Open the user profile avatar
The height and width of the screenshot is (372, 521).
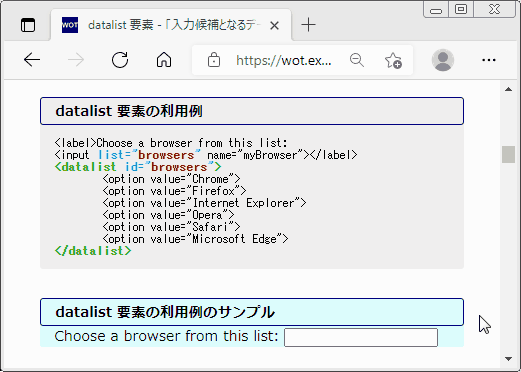pyautogui.click(x=443, y=60)
